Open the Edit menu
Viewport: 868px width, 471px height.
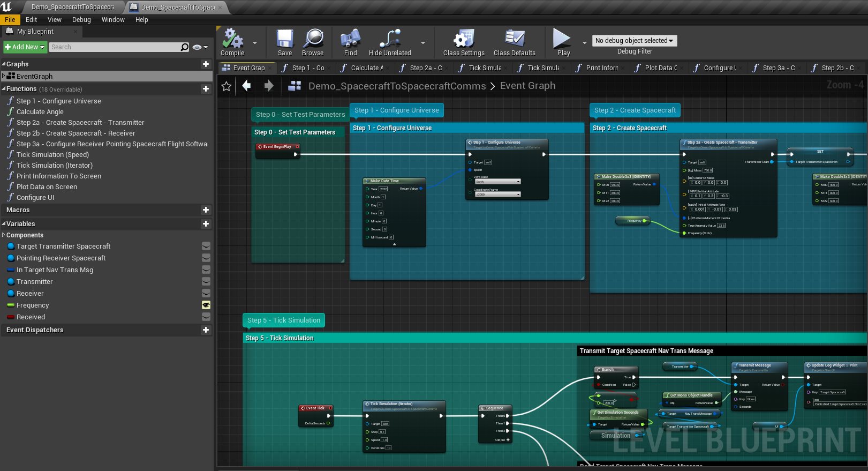tap(32, 19)
